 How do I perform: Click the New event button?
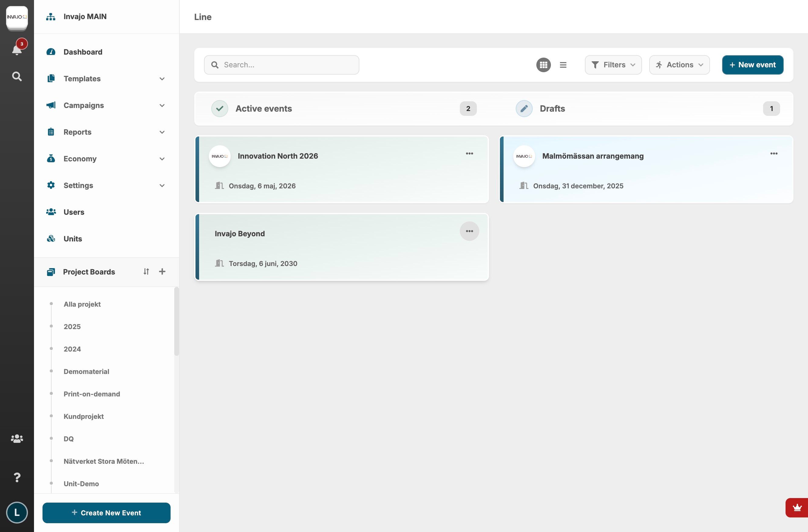coord(752,65)
